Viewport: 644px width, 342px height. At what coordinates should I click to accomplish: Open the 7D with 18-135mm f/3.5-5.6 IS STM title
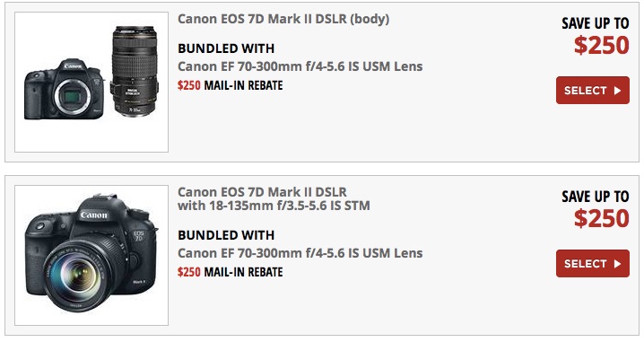click(274, 198)
